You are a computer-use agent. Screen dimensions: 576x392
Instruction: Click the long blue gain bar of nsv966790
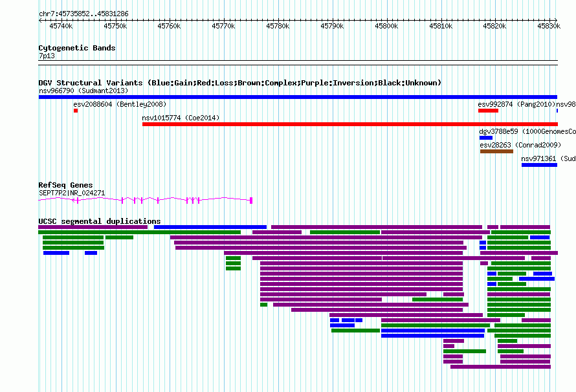[x=298, y=97]
